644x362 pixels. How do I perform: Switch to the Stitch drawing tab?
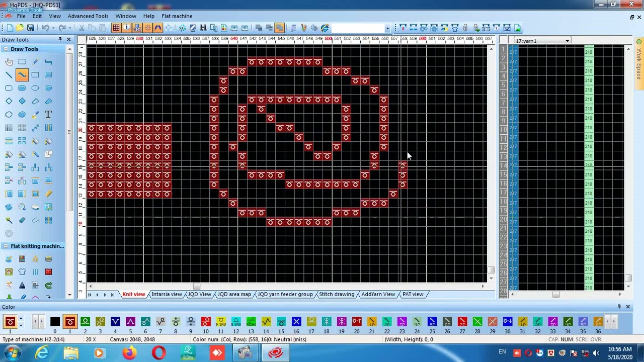337,294
